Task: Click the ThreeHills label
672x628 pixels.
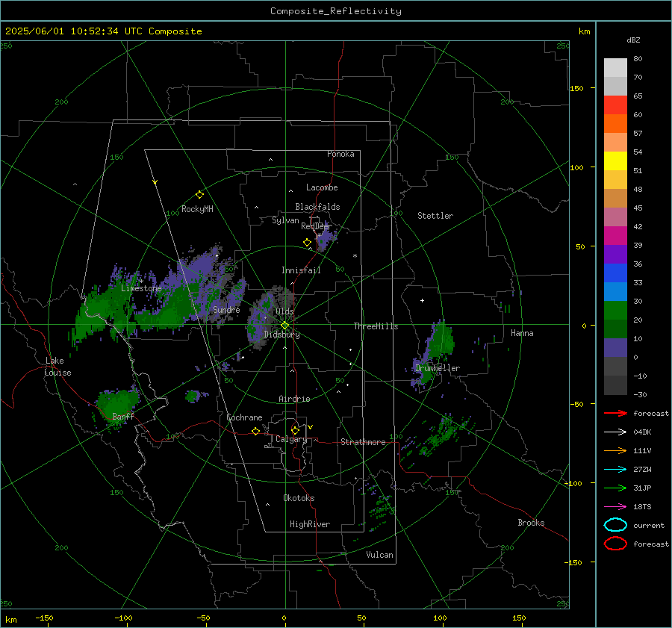Action: pyautogui.click(x=376, y=326)
